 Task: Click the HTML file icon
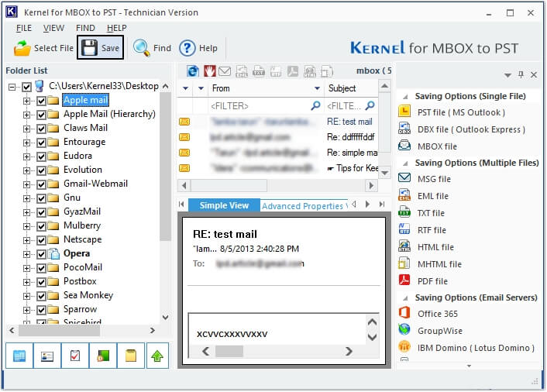[404, 246]
